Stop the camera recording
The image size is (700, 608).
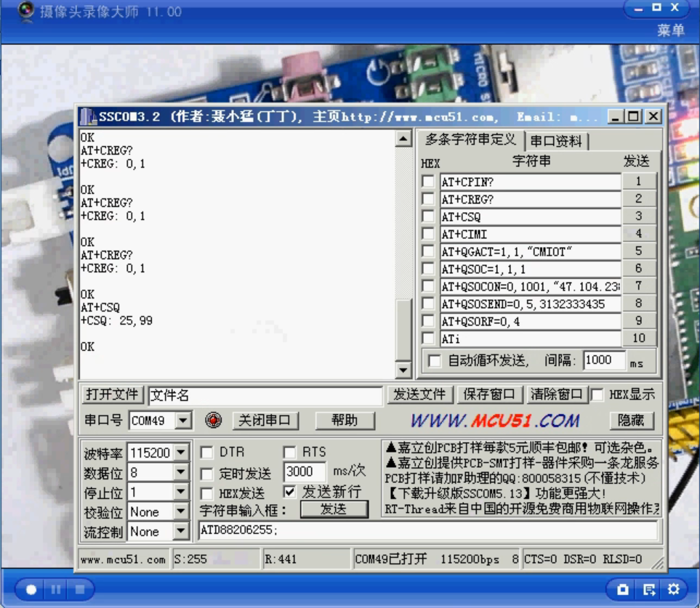point(80,590)
